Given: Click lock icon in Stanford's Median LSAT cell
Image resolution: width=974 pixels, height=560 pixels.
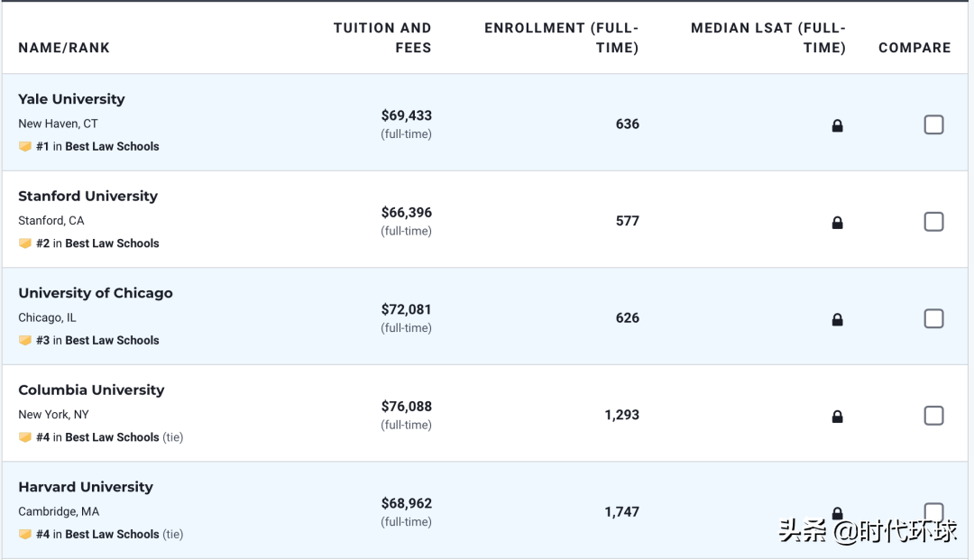Looking at the screenshot, I should (x=837, y=223).
